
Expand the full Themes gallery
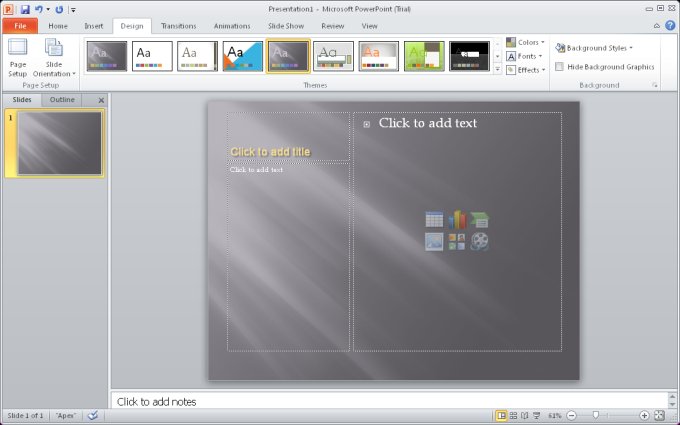tap(497, 69)
